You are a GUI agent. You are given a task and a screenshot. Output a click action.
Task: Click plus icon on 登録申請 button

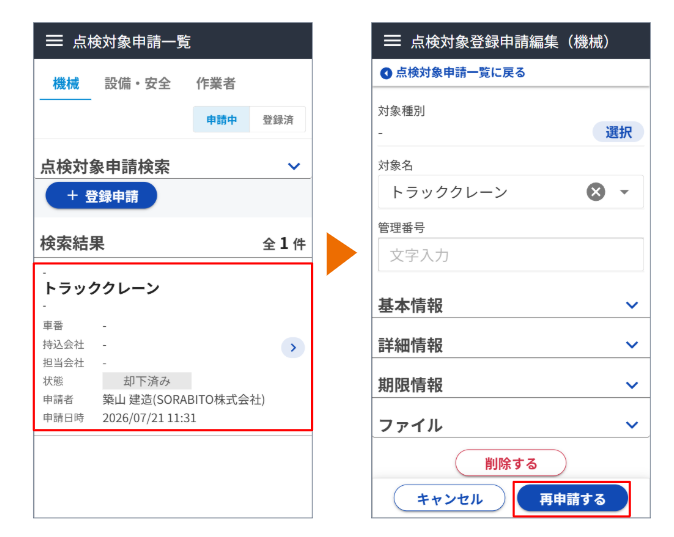[x=72, y=196]
